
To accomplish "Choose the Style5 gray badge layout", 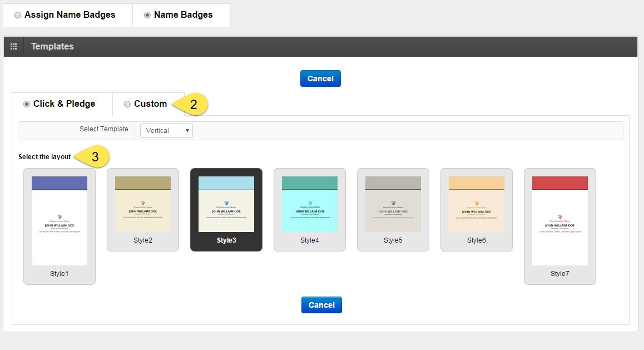I will tap(393, 204).
